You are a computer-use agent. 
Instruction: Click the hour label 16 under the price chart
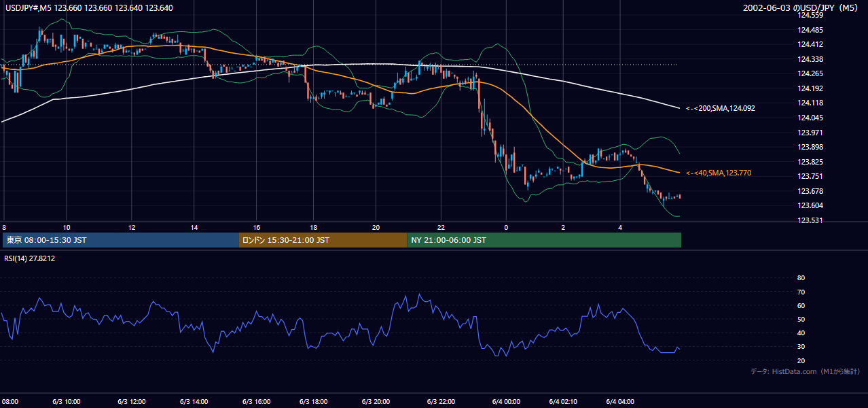[x=257, y=228]
